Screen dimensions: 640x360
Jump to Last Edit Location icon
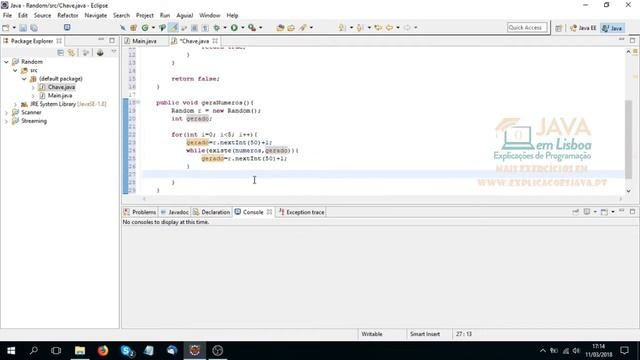click(378, 28)
